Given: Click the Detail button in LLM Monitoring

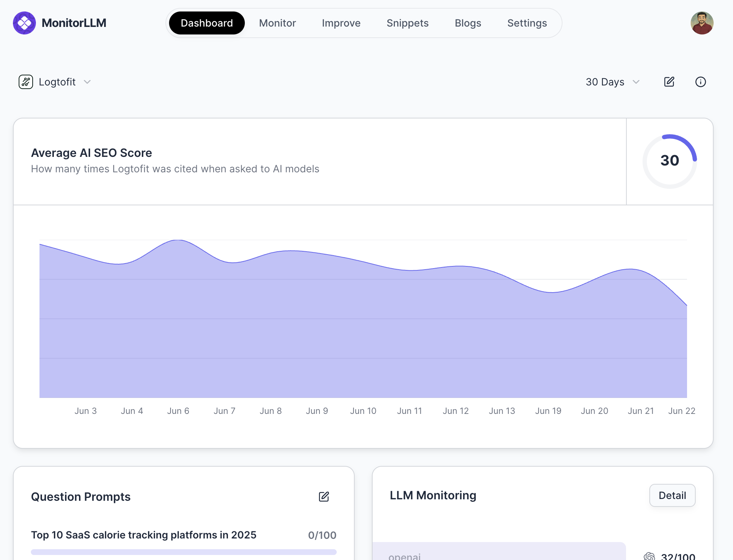Looking at the screenshot, I should coord(672,495).
